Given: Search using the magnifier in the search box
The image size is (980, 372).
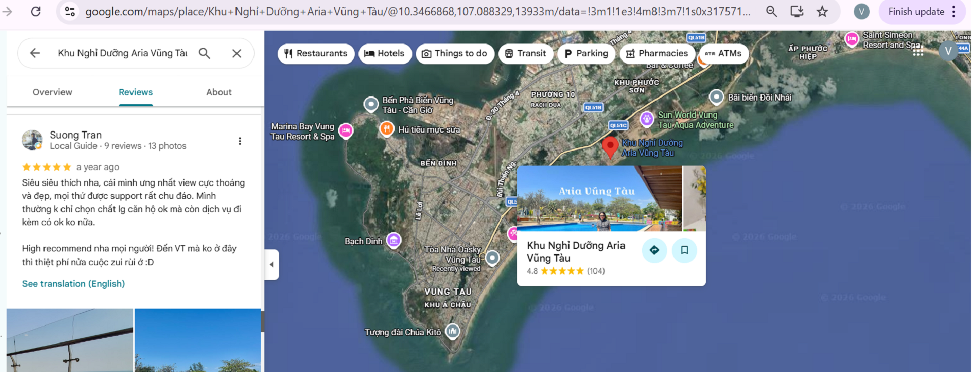Looking at the screenshot, I should pos(204,53).
